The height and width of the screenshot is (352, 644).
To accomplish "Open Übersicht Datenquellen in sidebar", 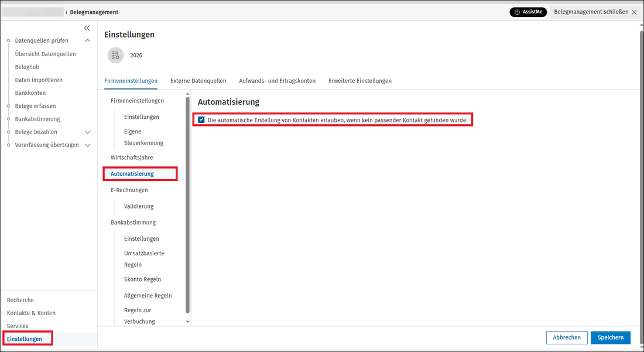I will [x=45, y=54].
